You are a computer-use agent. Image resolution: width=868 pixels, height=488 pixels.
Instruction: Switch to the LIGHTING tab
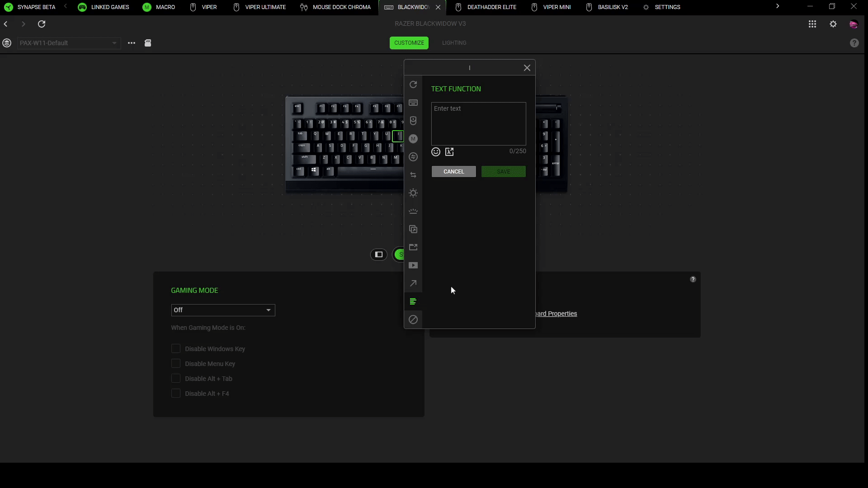coord(454,42)
